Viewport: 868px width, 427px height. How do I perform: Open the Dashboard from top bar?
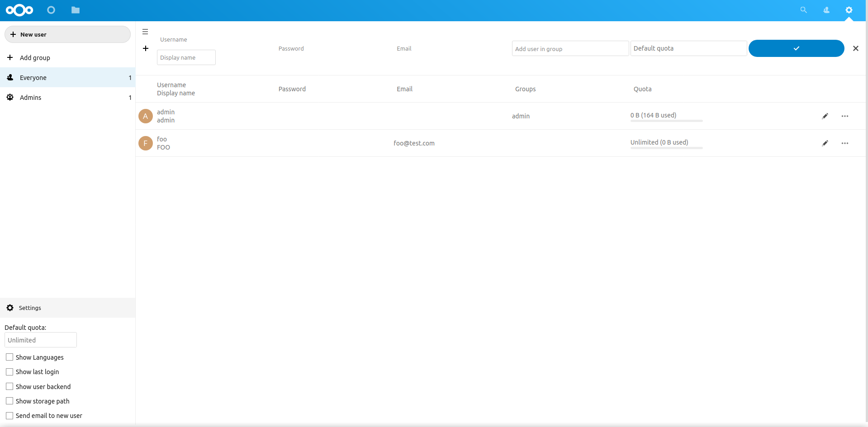click(x=51, y=10)
